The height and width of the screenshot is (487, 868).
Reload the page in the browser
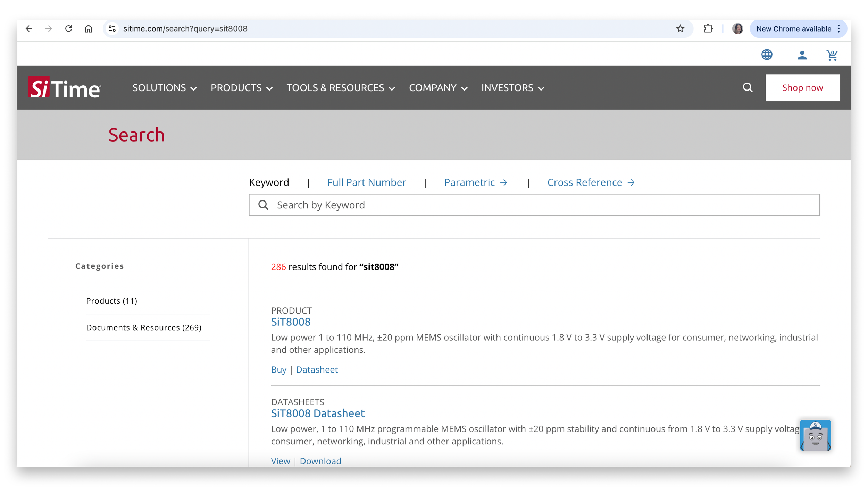(69, 28)
